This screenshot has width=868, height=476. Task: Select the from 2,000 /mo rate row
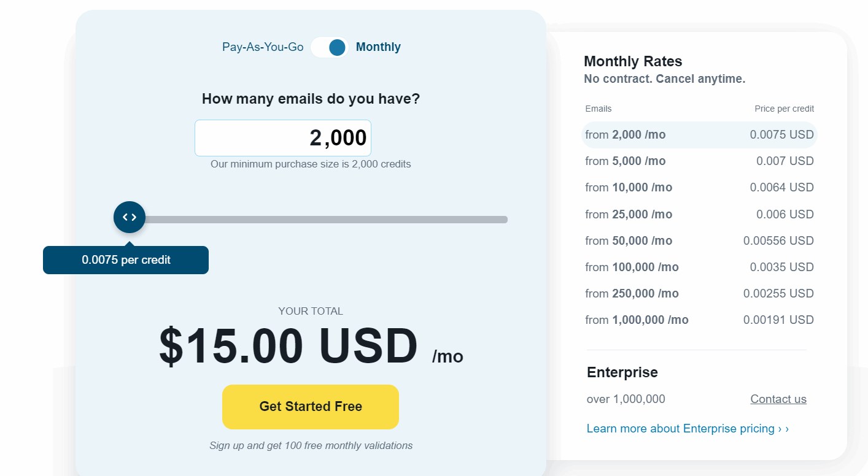699,135
